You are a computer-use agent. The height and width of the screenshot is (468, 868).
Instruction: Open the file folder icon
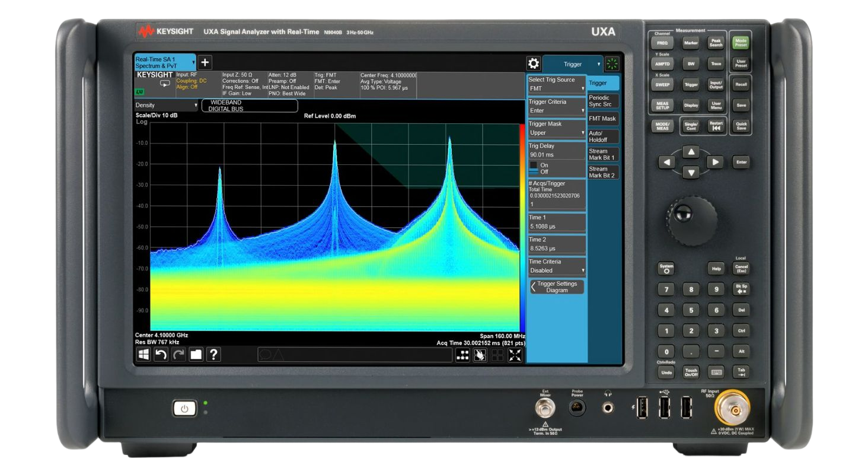click(196, 355)
